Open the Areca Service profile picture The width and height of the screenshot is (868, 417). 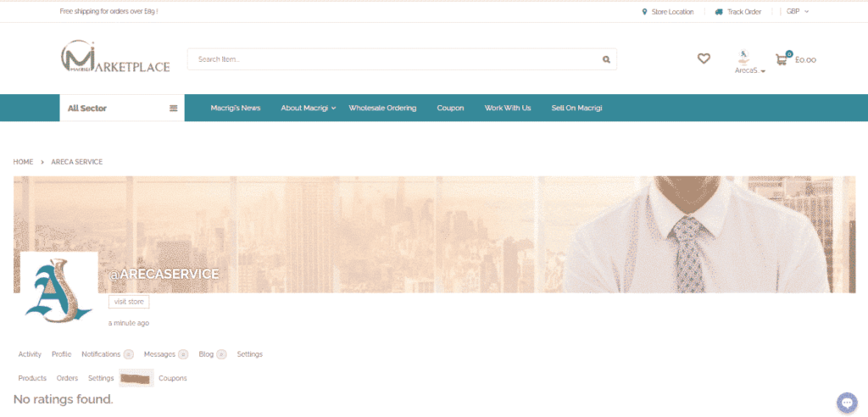click(x=59, y=292)
